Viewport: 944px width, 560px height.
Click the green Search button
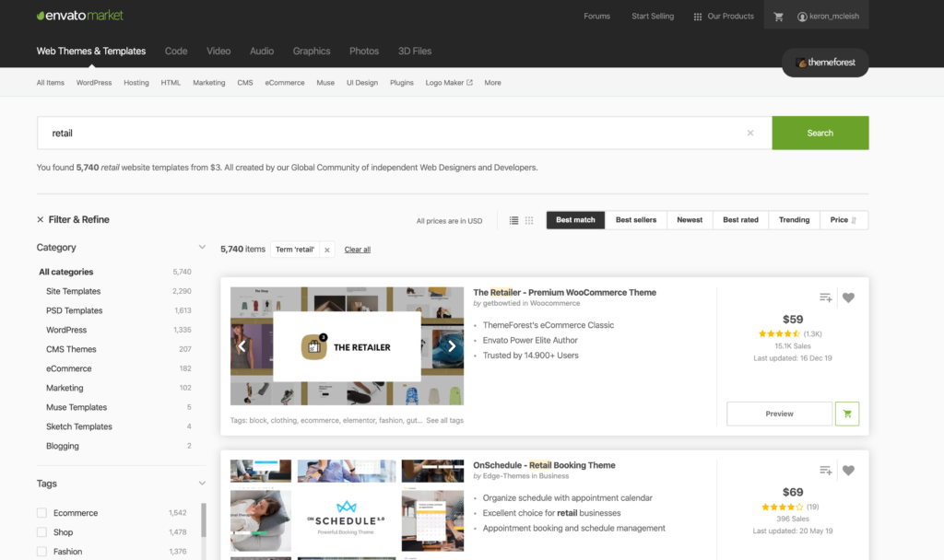tap(820, 133)
